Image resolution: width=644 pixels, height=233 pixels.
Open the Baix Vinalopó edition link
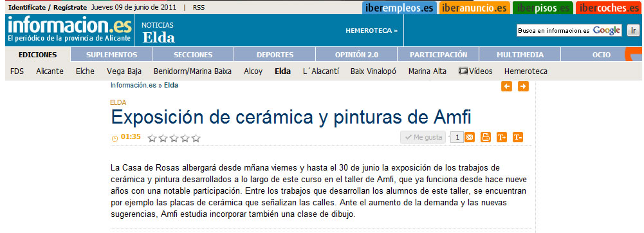tap(373, 71)
